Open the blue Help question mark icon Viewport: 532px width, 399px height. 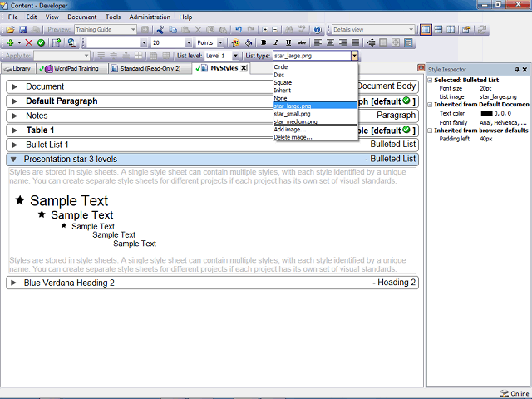318,30
